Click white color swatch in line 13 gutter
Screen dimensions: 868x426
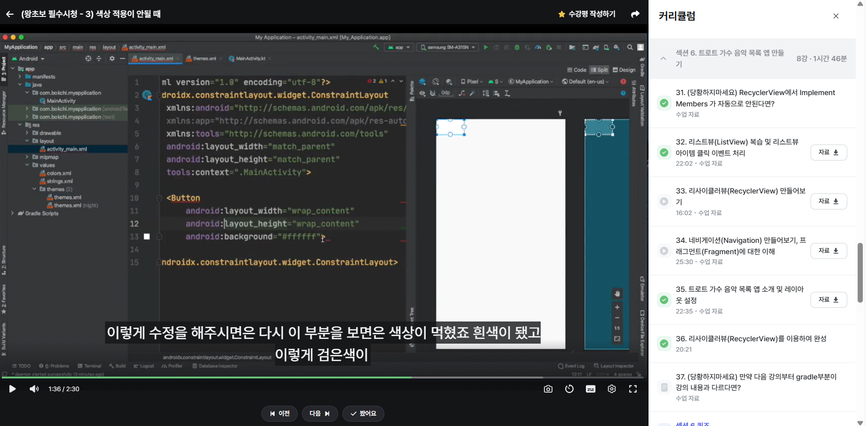[147, 237]
